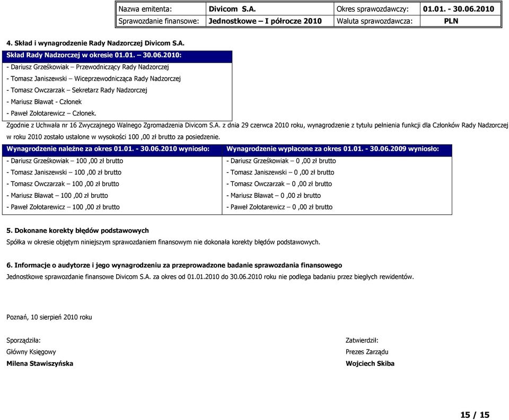Click heading '6. Informacje o audytorze'

[x=174, y=266]
